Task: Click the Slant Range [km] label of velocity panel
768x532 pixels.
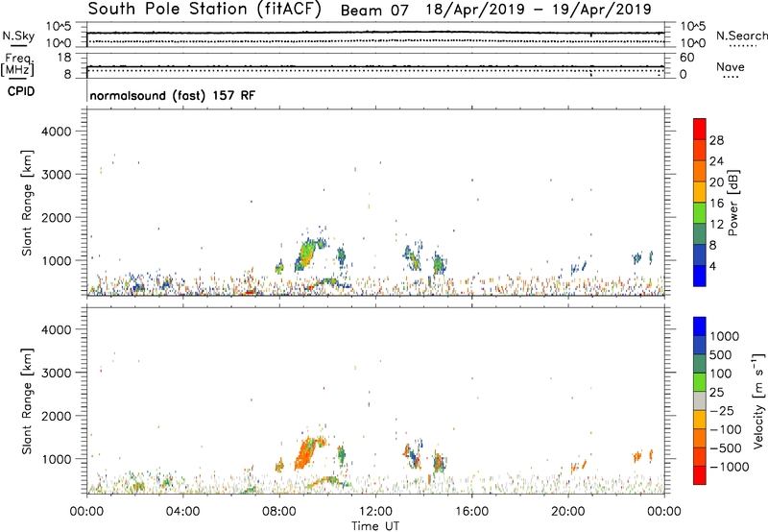Action: [27, 400]
